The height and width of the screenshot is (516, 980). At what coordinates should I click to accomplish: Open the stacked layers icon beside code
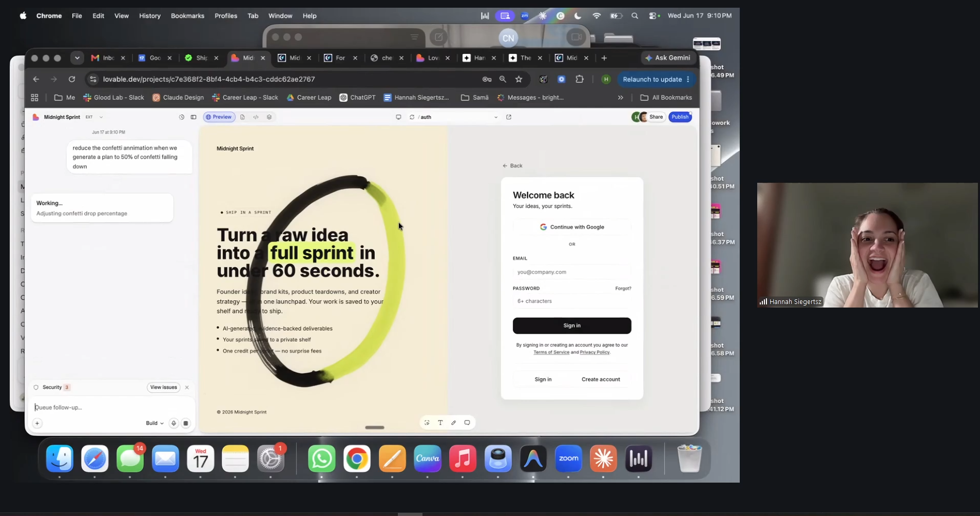click(269, 117)
